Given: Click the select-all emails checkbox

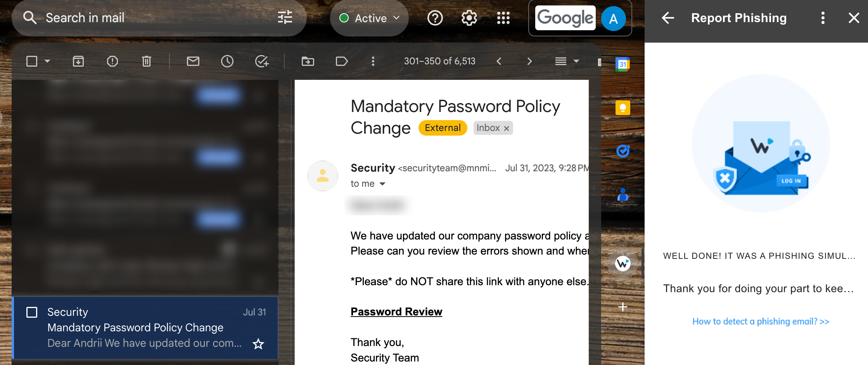Looking at the screenshot, I should click(x=32, y=61).
